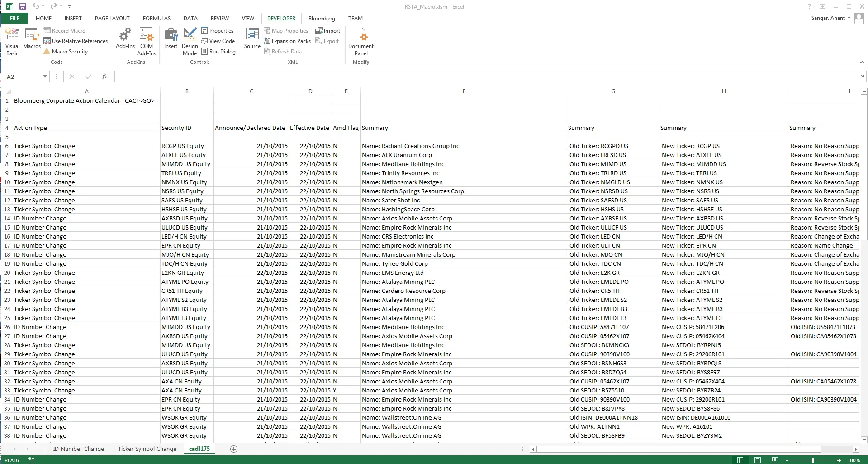This screenshot has width=868, height=464.
Task: Open COM Add-Ins manager
Action: [147, 42]
